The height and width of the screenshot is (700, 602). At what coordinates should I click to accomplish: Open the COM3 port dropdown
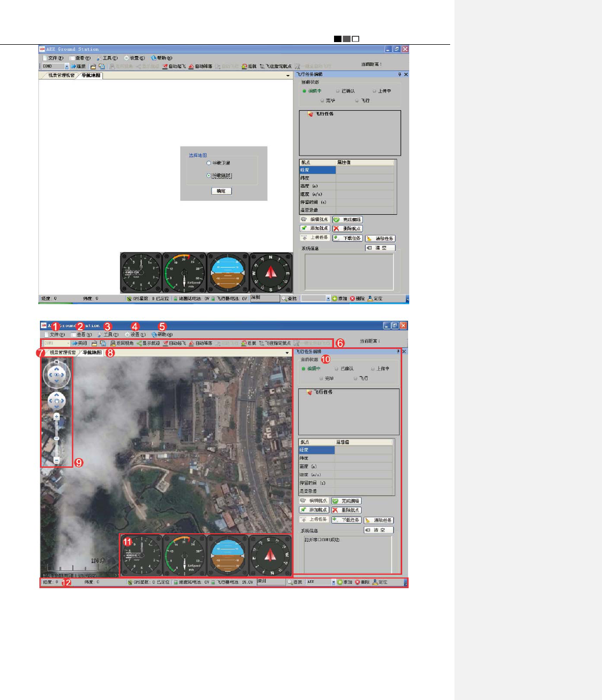[67, 67]
